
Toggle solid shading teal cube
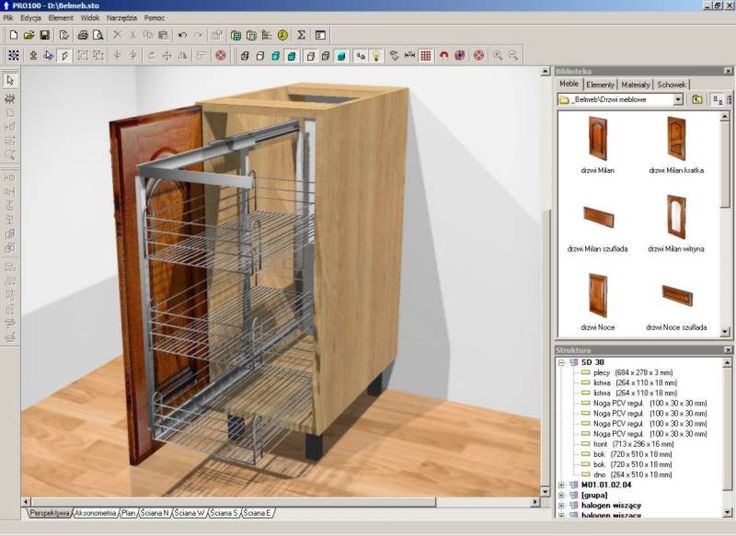[x=342, y=55]
